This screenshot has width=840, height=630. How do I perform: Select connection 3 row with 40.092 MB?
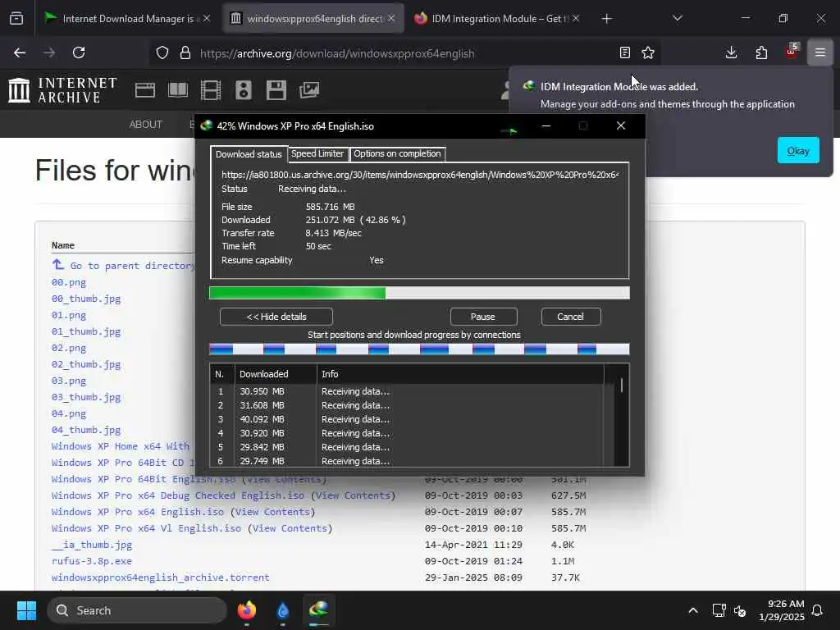(407, 419)
